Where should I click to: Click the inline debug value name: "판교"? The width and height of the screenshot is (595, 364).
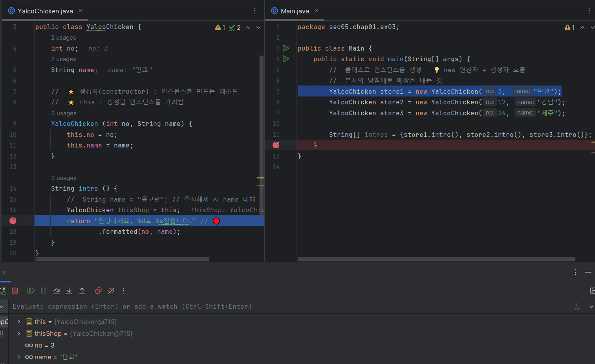coord(130,70)
